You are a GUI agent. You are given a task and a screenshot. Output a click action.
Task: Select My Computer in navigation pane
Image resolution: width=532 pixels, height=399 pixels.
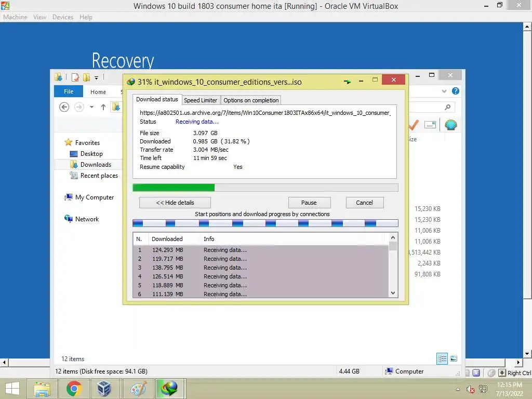[95, 197]
